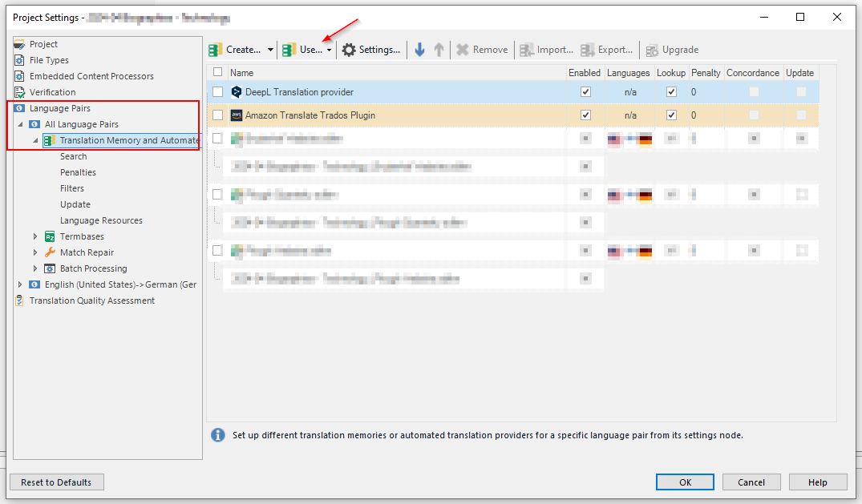This screenshot has height=504, width=862.
Task: Select Language Resources tree item
Action: pyautogui.click(x=101, y=220)
